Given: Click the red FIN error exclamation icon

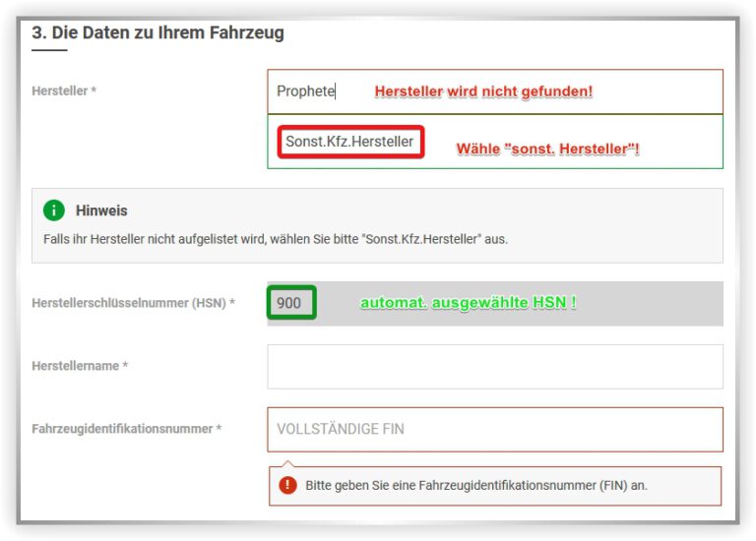Looking at the screenshot, I should click(287, 485).
